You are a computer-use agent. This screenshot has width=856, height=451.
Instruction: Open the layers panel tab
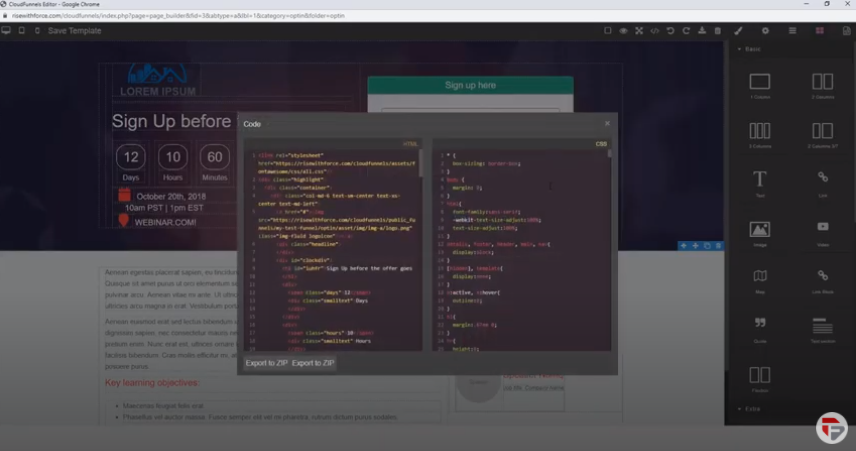tap(793, 31)
